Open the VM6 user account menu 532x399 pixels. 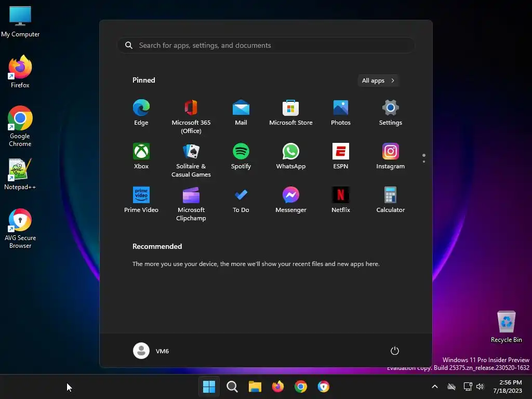point(151,351)
